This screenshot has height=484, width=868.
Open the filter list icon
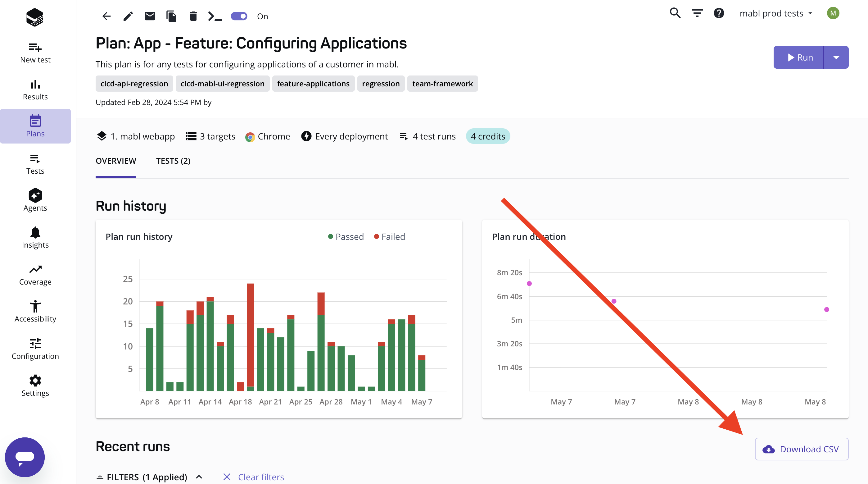pos(697,13)
